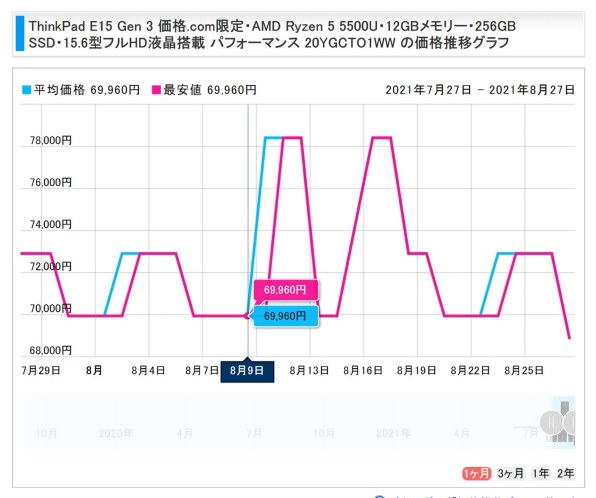Click the 76,000円 axis label
Viewport: 596px width, 498px height.
click(x=51, y=182)
